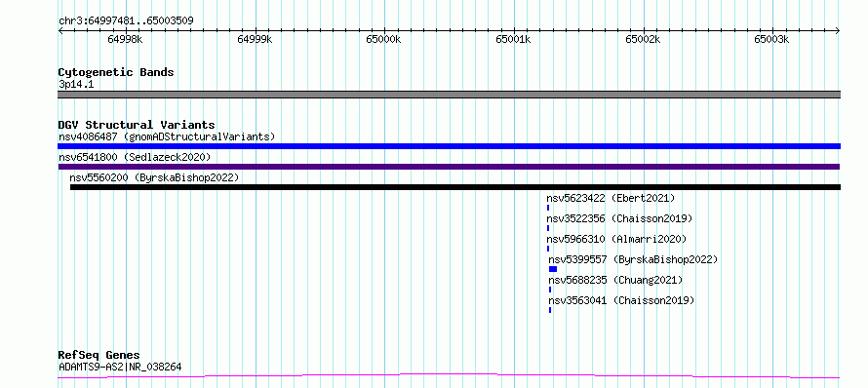The width and height of the screenshot is (868, 388).
Task: Click the small blue nsv5399557 variant block
Action: 553,269
